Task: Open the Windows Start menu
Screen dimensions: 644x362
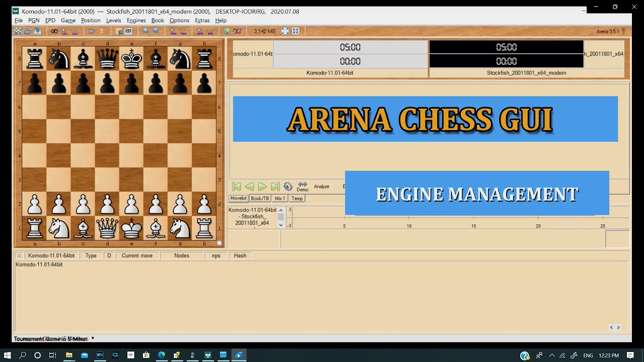Action: click(x=8, y=355)
